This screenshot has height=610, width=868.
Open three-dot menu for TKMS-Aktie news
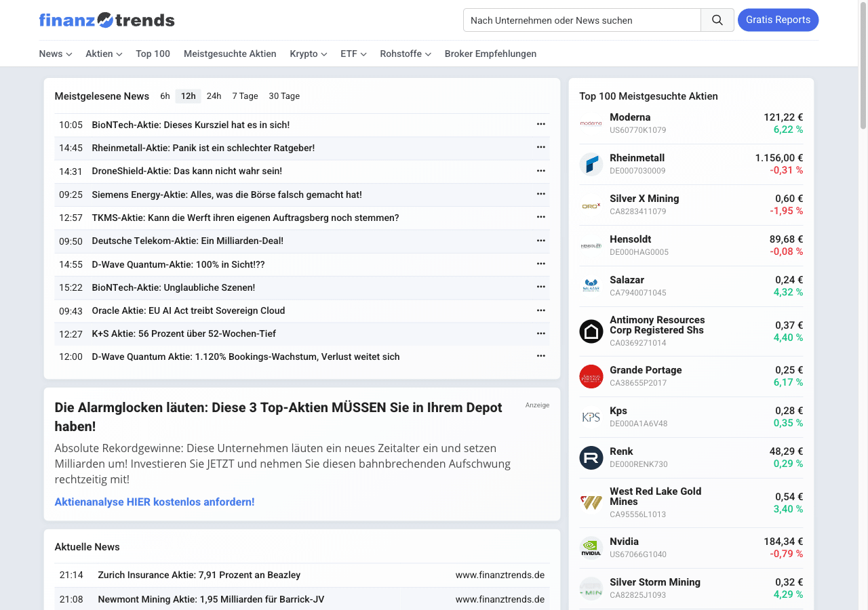pyautogui.click(x=541, y=217)
